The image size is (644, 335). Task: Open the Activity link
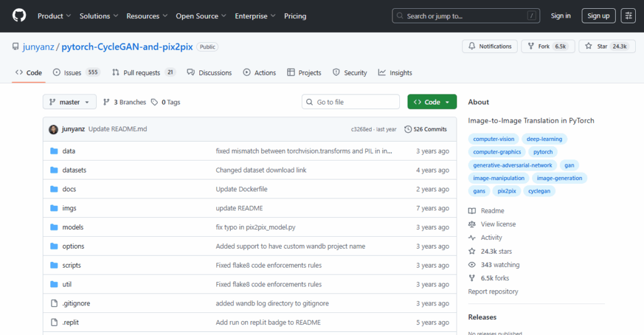coord(485,237)
